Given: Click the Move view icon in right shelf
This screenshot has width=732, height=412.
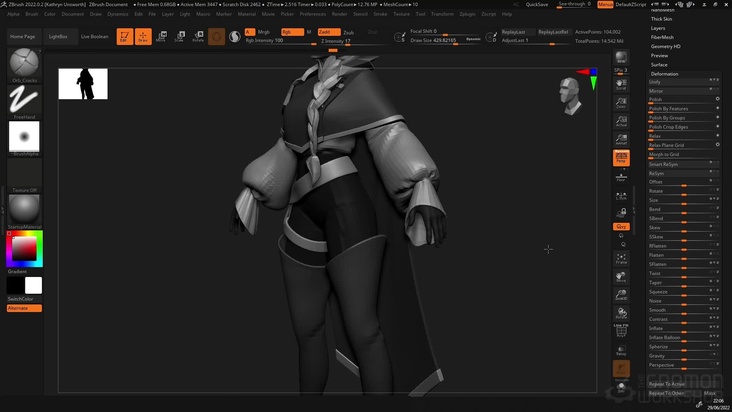Looking at the screenshot, I should click(x=621, y=277).
